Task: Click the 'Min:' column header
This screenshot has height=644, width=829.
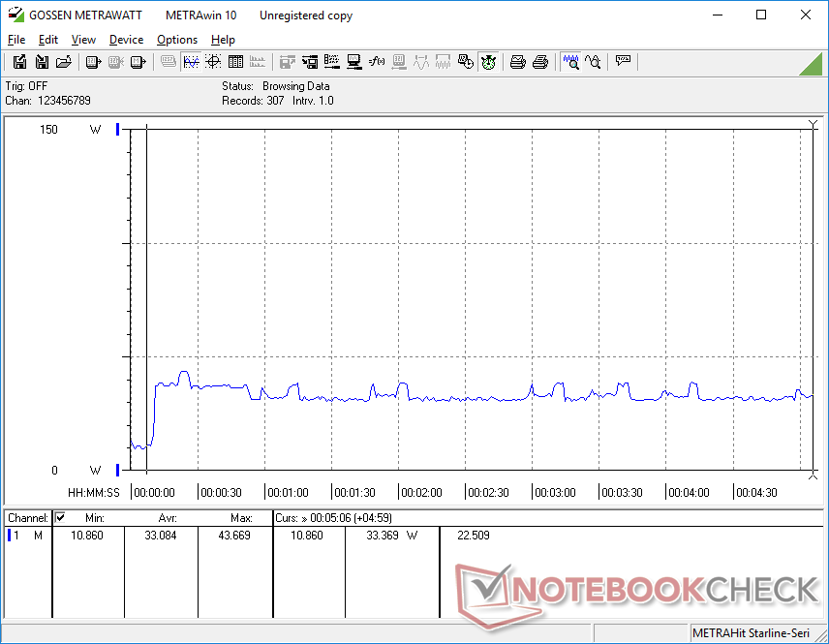Action: tap(95, 518)
